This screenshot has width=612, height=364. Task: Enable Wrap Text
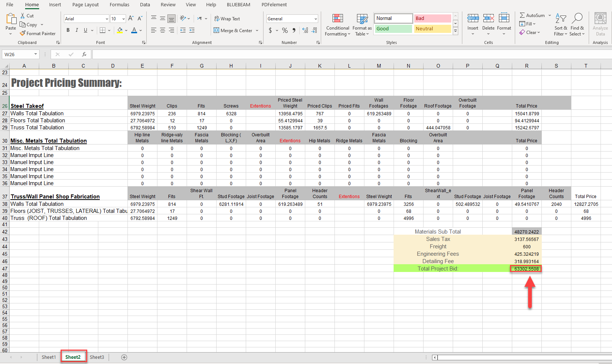point(227,18)
